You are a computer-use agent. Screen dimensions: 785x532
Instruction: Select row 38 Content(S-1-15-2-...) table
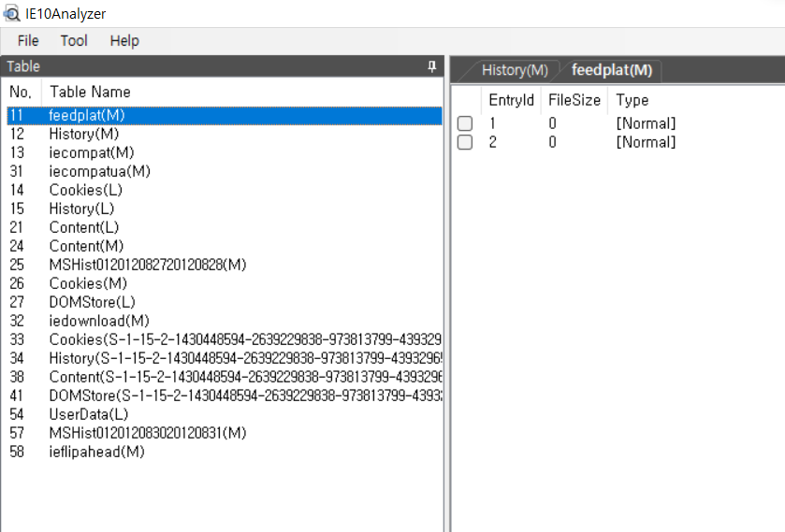point(225,377)
